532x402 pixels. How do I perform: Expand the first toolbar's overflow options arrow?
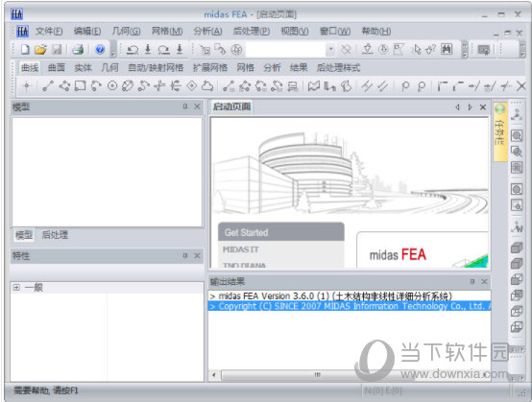pos(113,55)
